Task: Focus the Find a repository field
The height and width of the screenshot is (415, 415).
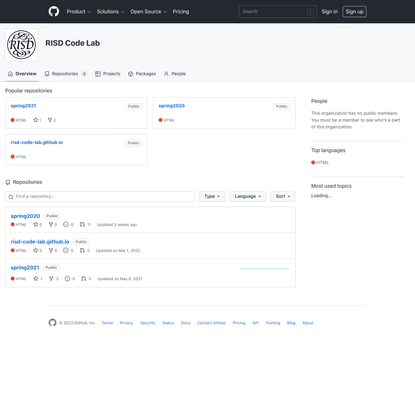Action: (x=100, y=196)
